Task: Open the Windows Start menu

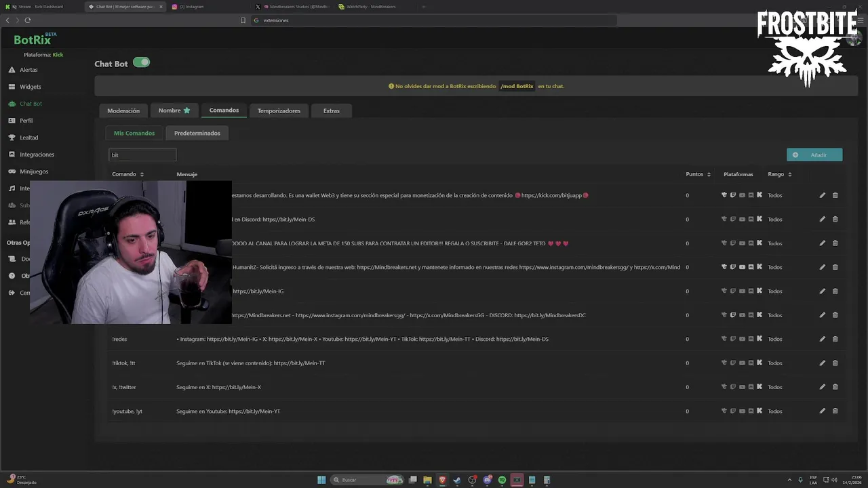Action: click(321, 480)
